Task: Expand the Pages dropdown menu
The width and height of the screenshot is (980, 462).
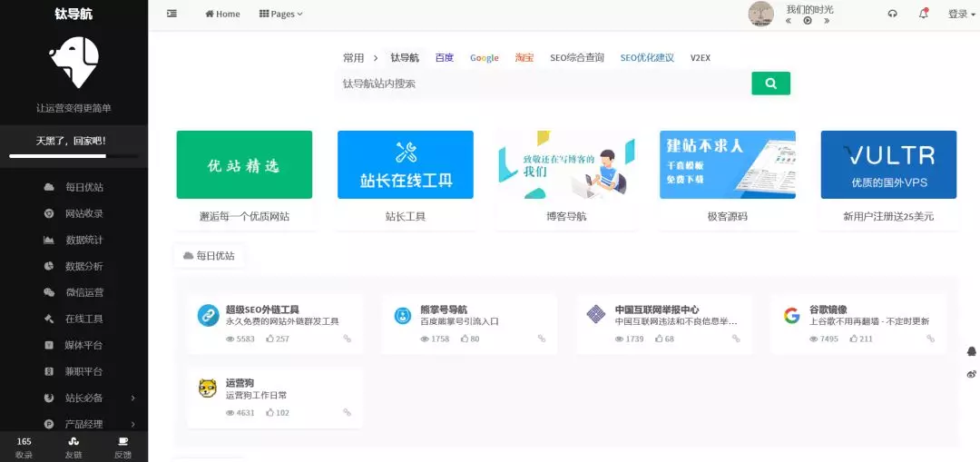Action: [281, 14]
